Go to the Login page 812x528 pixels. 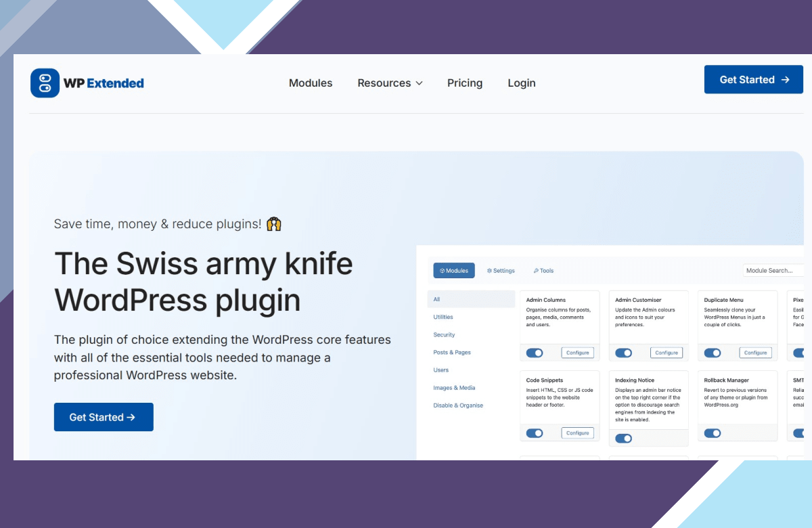tap(522, 83)
